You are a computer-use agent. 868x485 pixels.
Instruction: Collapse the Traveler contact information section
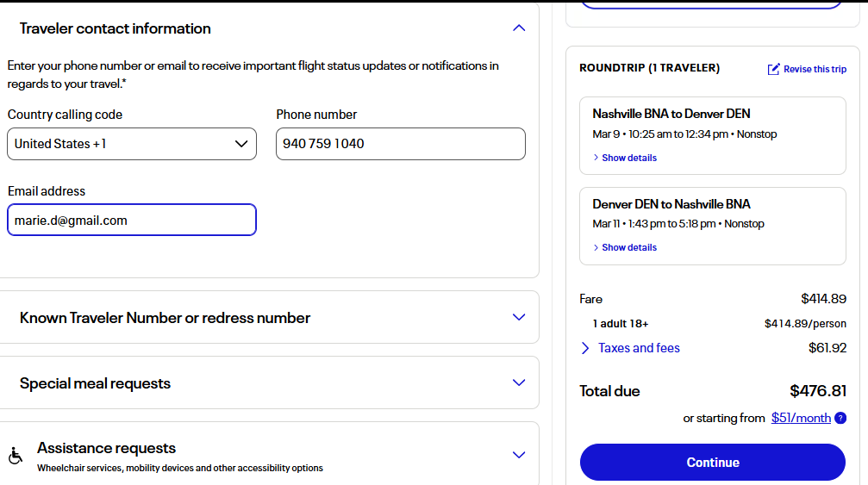(519, 28)
